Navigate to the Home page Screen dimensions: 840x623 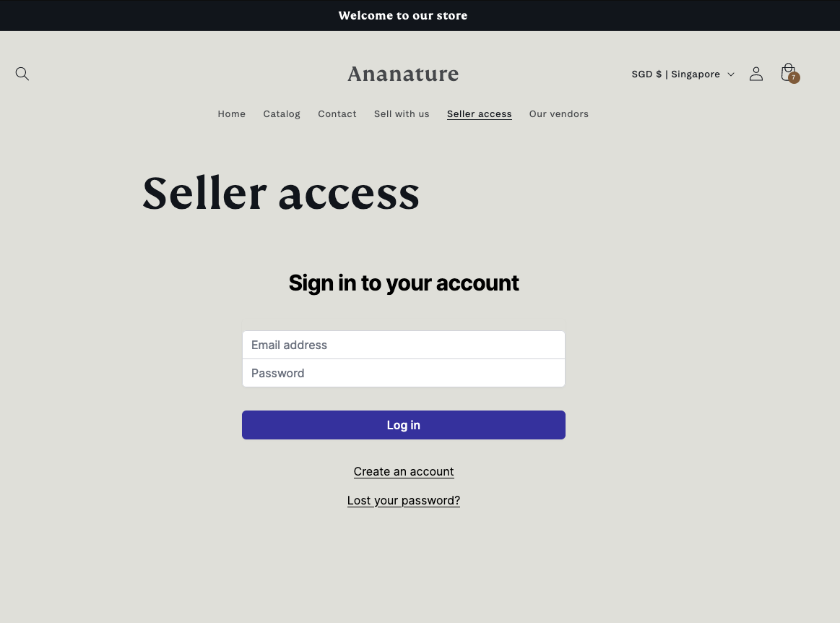tap(231, 113)
